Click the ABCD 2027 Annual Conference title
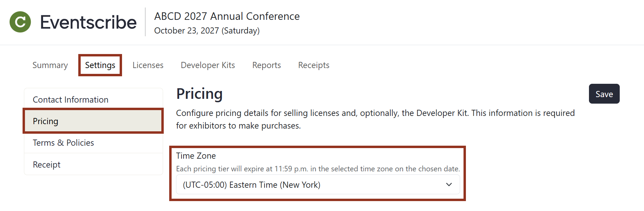This screenshot has width=644, height=211. coord(227,16)
